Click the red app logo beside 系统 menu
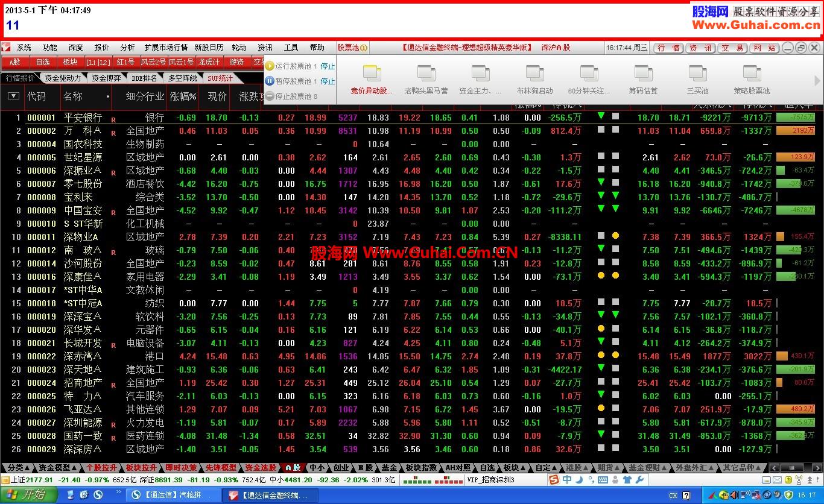Screen dimensions: 824x504 6,47
